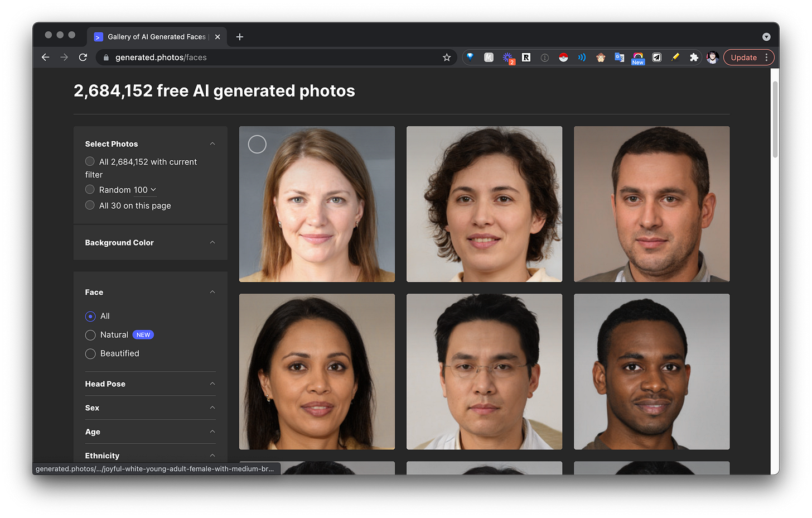This screenshot has width=812, height=518.
Task: Choose the Beautified face filter option
Action: (90, 354)
